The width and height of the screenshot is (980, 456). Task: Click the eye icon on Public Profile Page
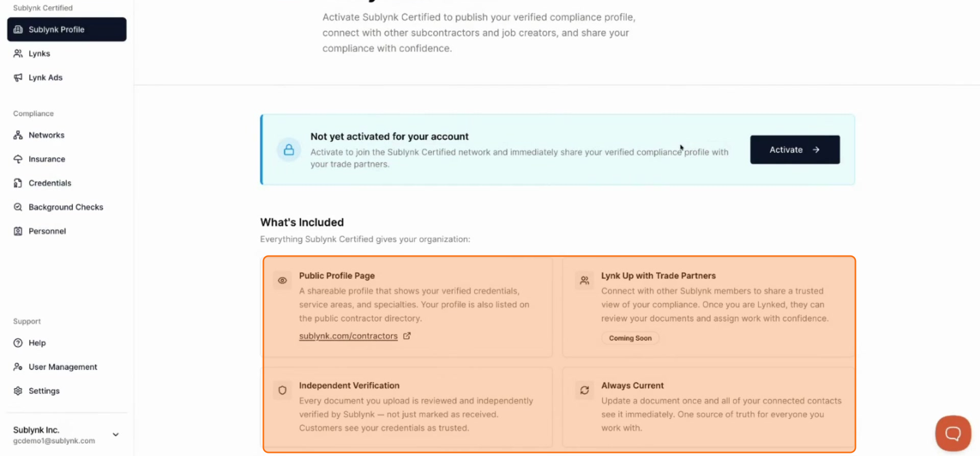coord(282,281)
